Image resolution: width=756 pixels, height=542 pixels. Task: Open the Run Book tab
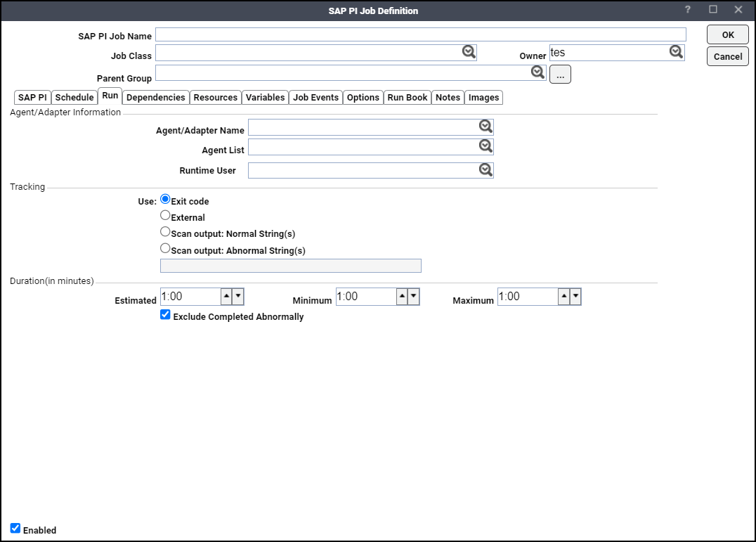click(408, 98)
